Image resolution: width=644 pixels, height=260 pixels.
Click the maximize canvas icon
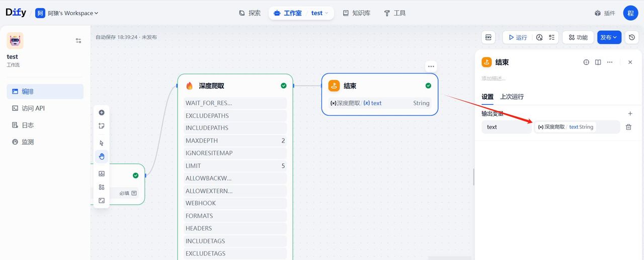tap(102, 201)
